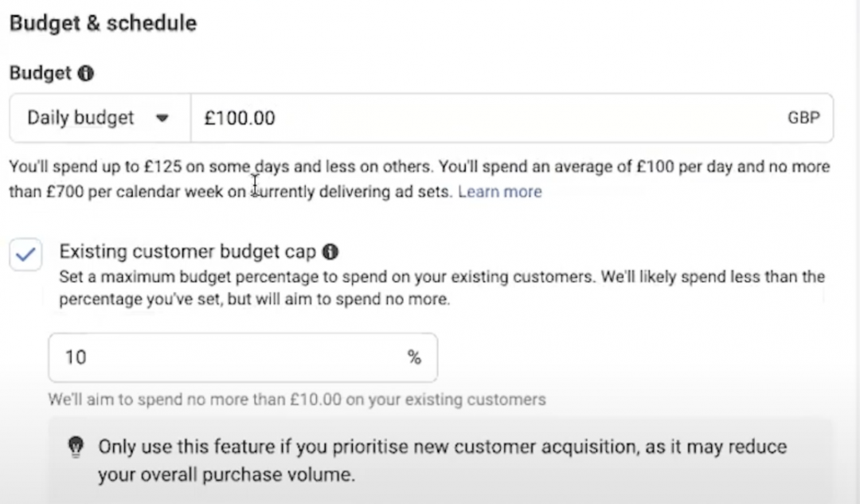860x504 pixels.
Task: Click the Budget field label text
Action: (x=41, y=73)
